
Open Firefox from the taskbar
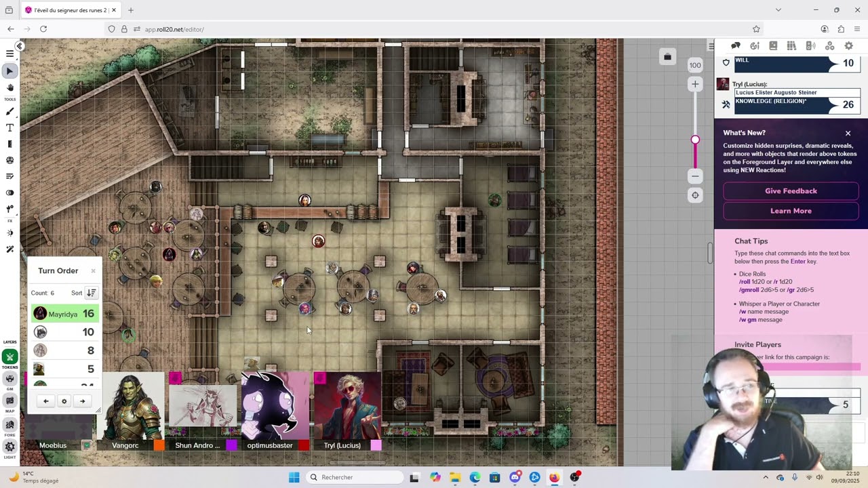[554, 477]
